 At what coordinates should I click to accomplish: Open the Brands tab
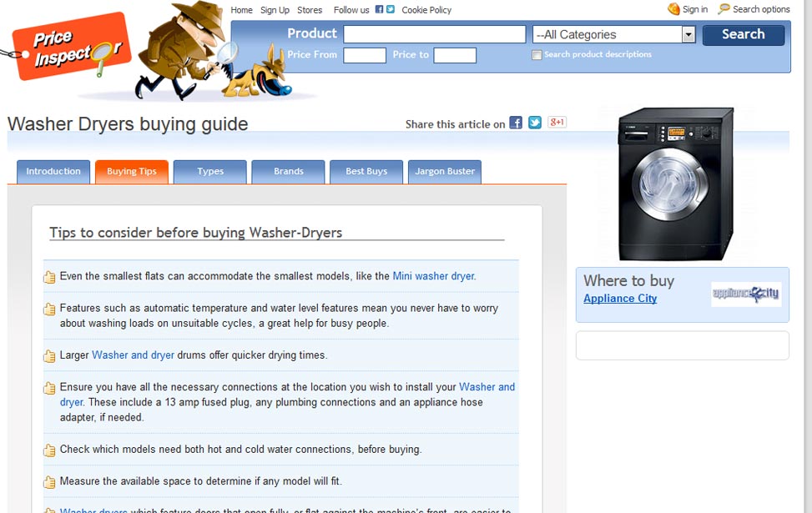click(x=289, y=172)
